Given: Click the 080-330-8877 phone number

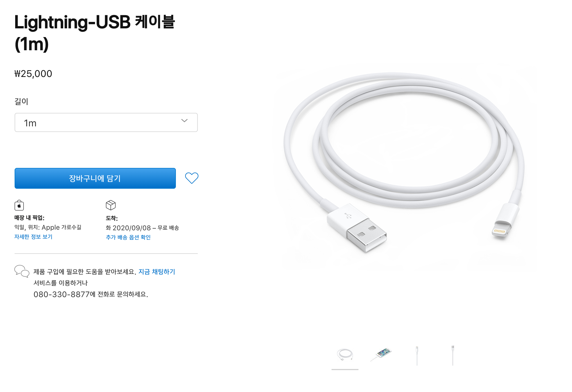Looking at the screenshot, I should (x=62, y=294).
